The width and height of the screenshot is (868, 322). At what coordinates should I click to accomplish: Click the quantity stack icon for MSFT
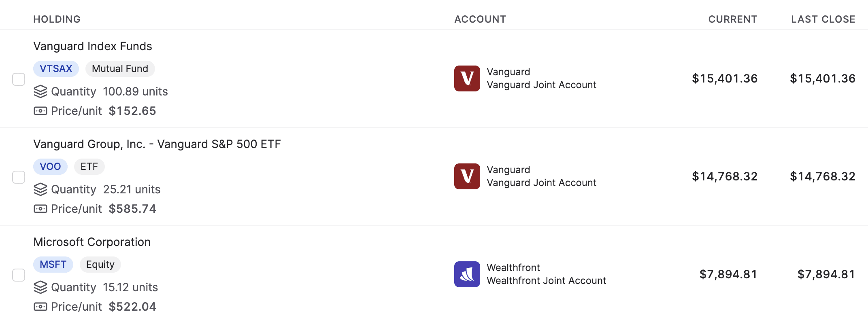(x=40, y=287)
